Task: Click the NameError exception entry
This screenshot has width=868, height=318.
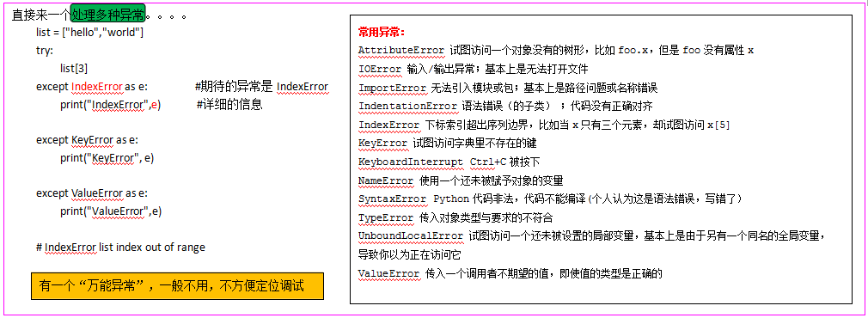Action: tap(386, 180)
